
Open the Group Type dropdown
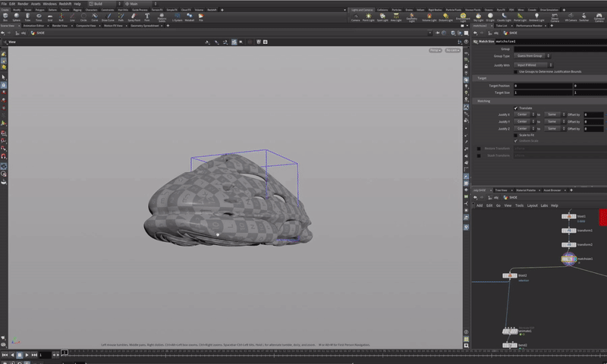pyautogui.click(x=533, y=55)
